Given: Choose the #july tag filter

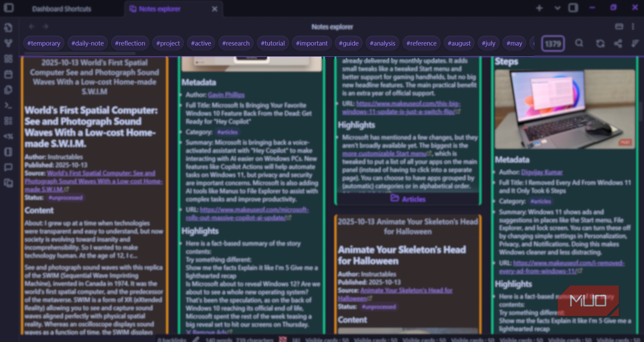Looking at the screenshot, I should tap(488, 43).
